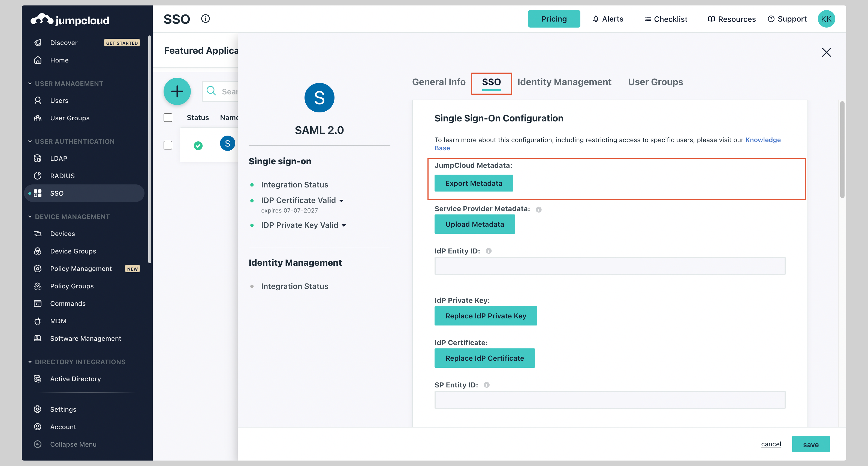
Task: Collapse USER AUTHENTICATION section
Action: 30,141
